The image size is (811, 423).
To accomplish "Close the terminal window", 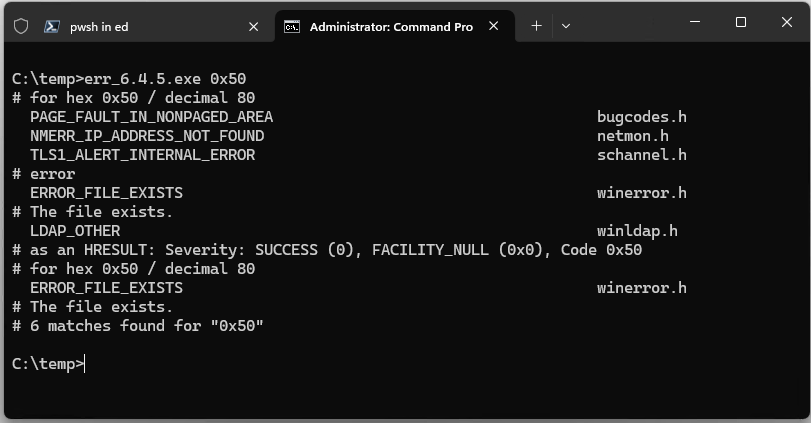I will click(x=787, y=22).
